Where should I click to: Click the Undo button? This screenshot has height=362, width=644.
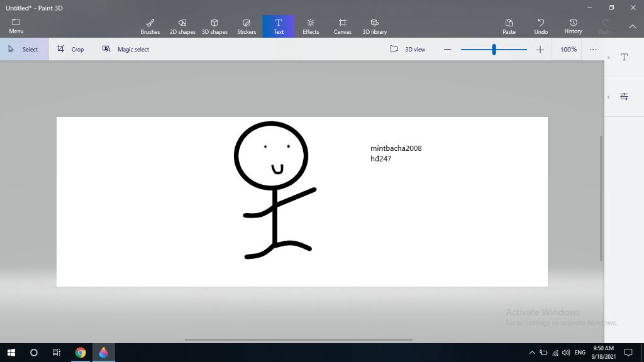click(541, 26)
